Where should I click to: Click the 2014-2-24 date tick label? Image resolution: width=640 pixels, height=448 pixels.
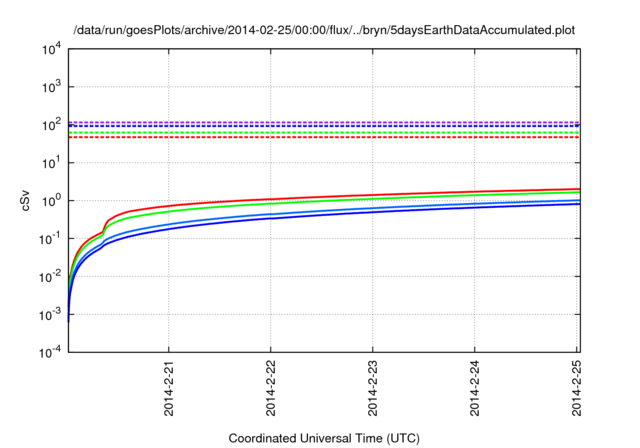475,388
